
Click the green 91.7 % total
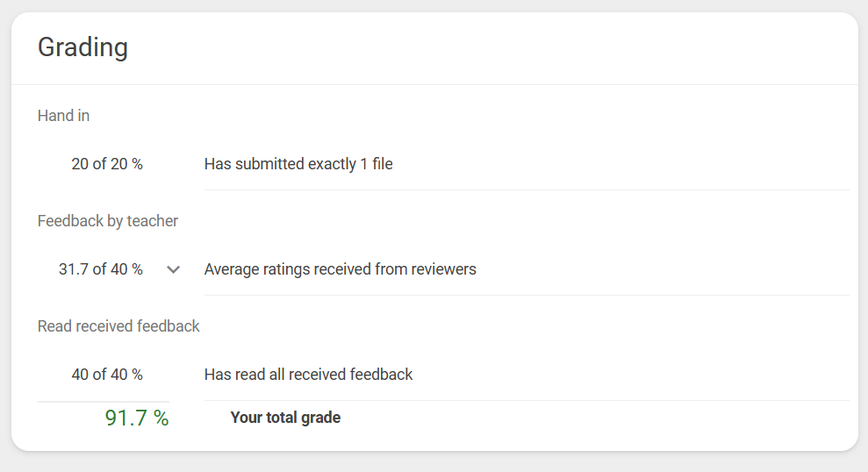pyautogui.click(x=137, y=418)
